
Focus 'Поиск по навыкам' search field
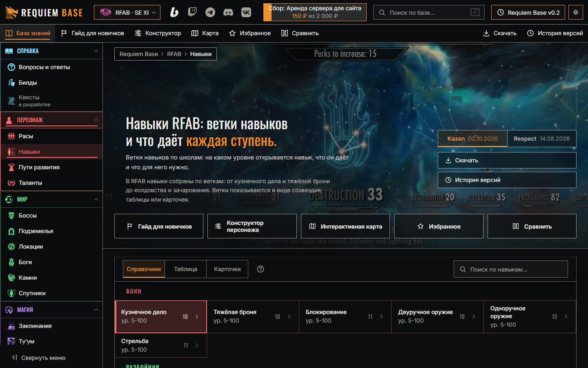coord(511,269)
